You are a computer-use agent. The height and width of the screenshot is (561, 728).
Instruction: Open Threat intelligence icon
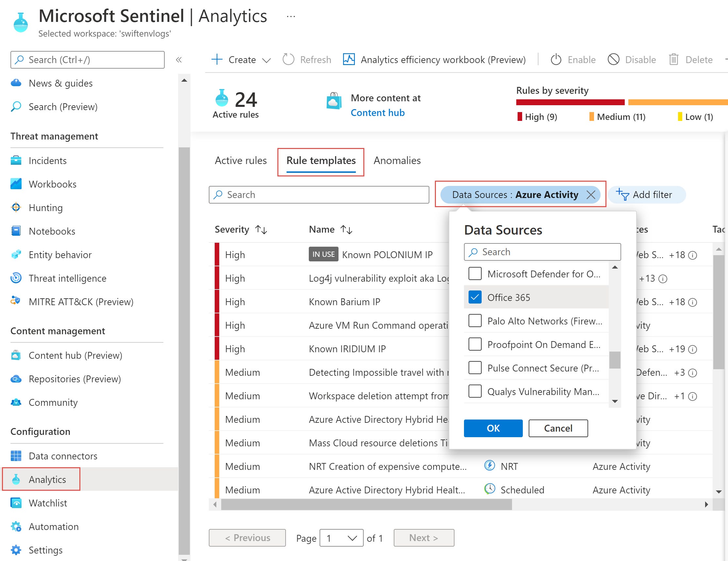(x=16, y=278)
